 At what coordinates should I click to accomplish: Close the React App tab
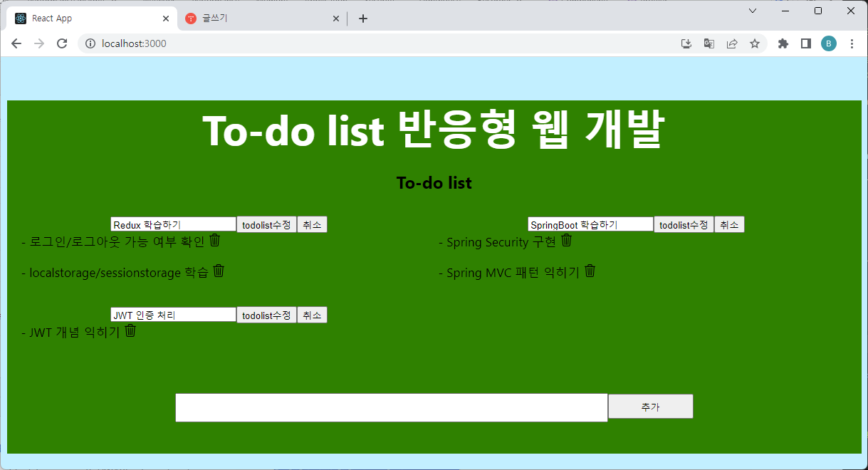(x=166, y=19)
